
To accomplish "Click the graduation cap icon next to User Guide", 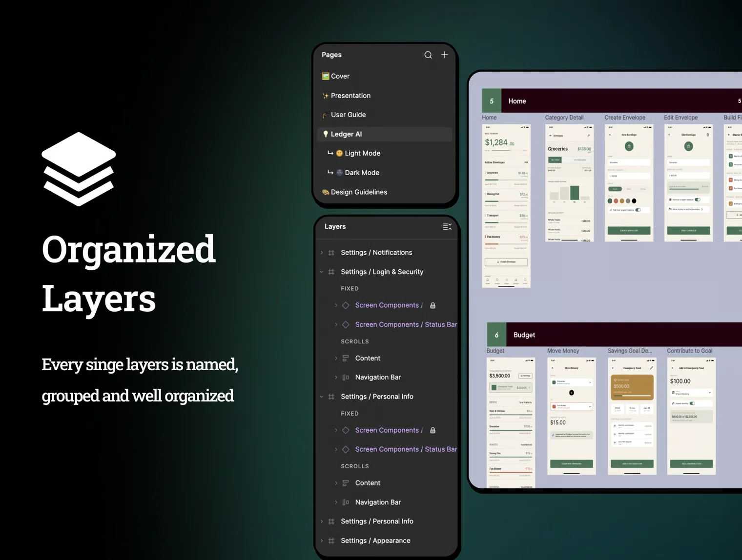I will 326,115.
